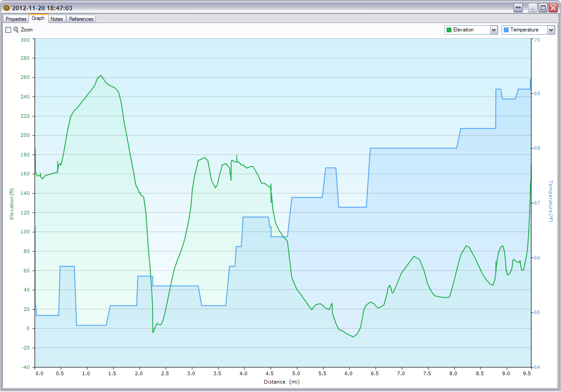This screenshot has width=561, height=392.
Task: Click the Distance (mi) axis label
Action: click(x=282, y=382)
